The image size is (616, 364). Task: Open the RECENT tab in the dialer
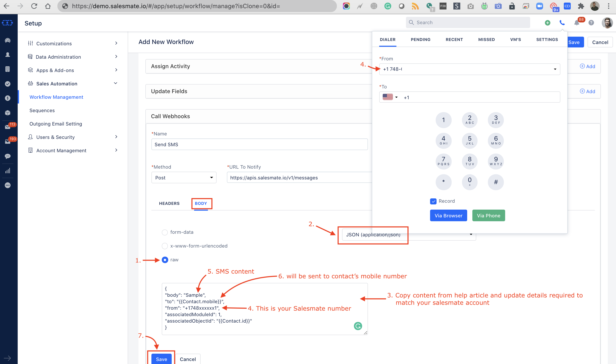454,39
